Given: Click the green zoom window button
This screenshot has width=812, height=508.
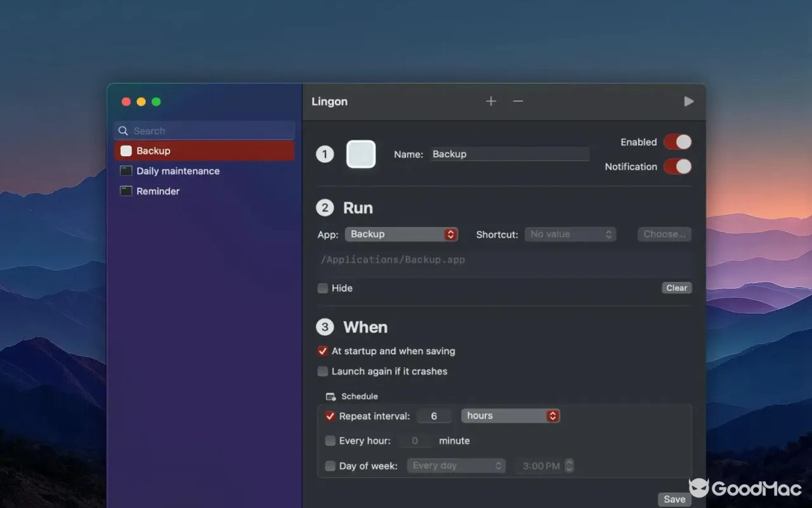Looking at the screenshot, I should point(156,102).
